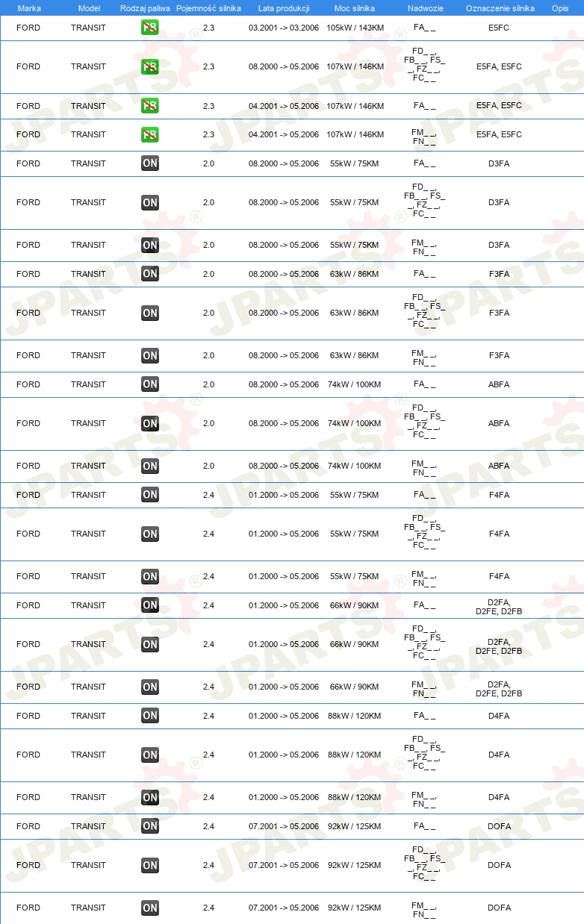Click the PB petrol icon in the 08.2000 107kW row
Viewport: 584px width, 924px height.
click(x=150, y=66)
